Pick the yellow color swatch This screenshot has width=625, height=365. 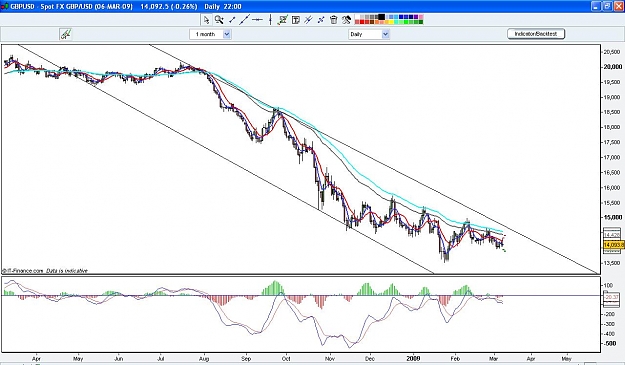[x=391, y=22]
